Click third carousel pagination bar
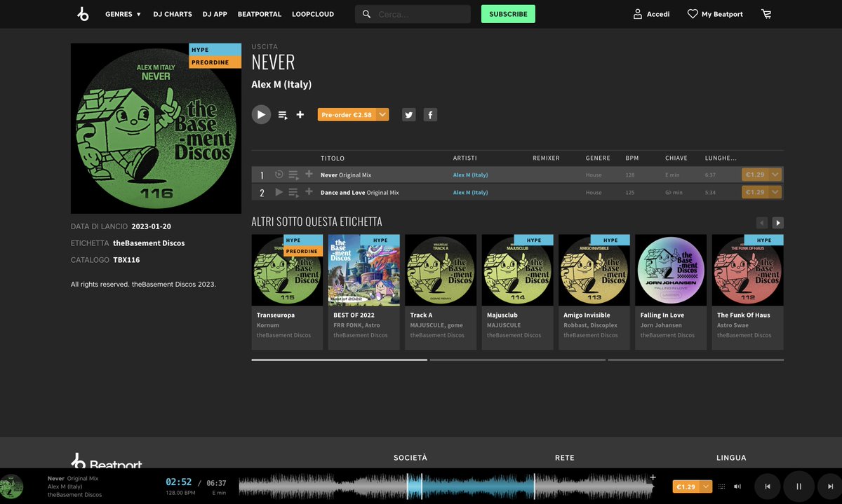Viewport: 842px width, 504px height. click(696, 360)
